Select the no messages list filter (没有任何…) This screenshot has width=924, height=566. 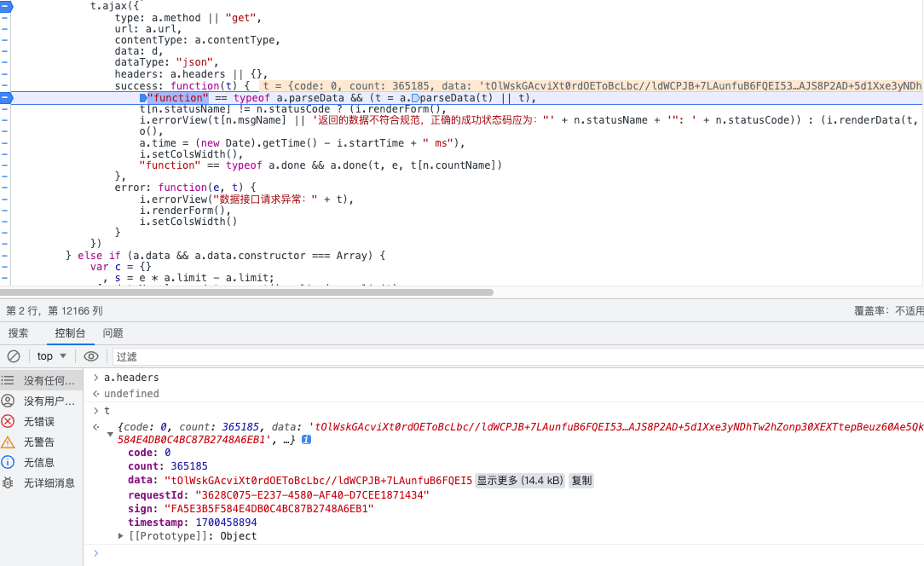[x=49, y=380]
